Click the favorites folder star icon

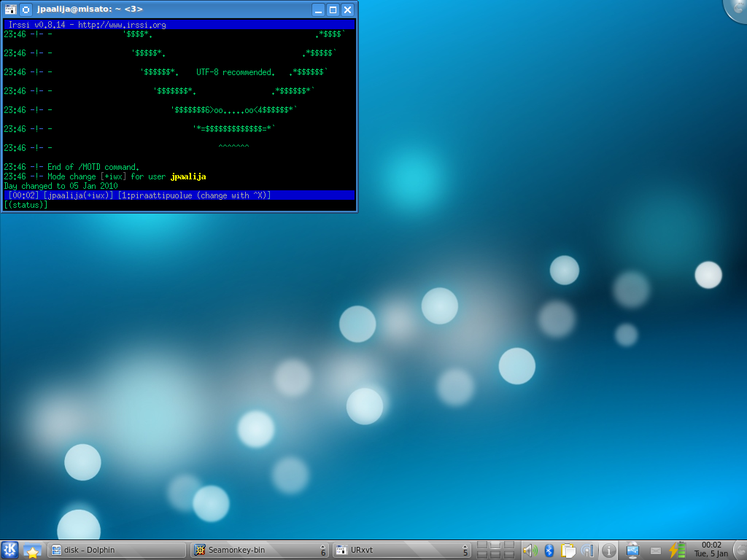coord(32,551)
